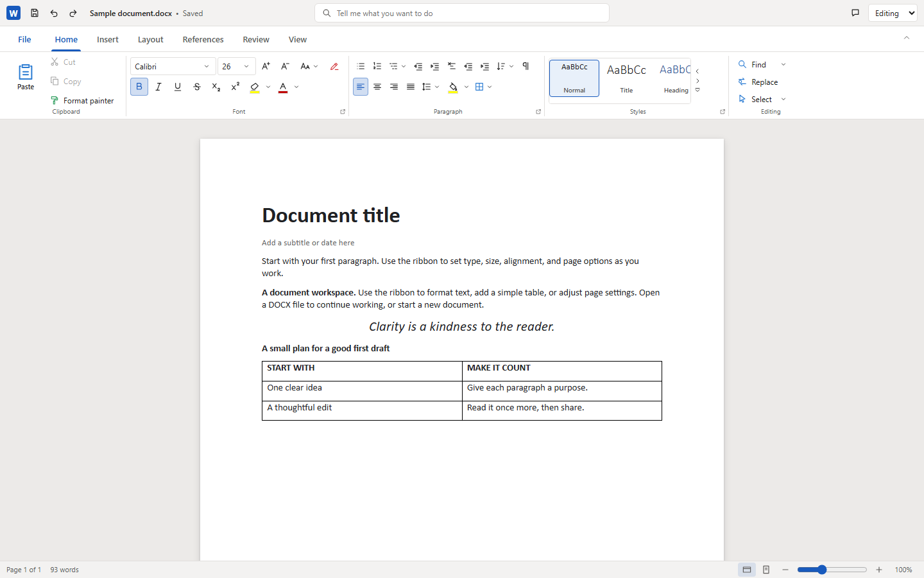
Task: Apply paragraph shading paint bucket
Action: click(x=454, y=87)
